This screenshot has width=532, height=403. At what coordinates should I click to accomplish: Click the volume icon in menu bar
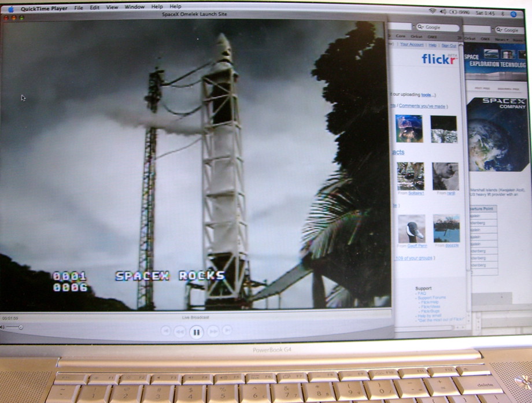click(x=443, y=12)
